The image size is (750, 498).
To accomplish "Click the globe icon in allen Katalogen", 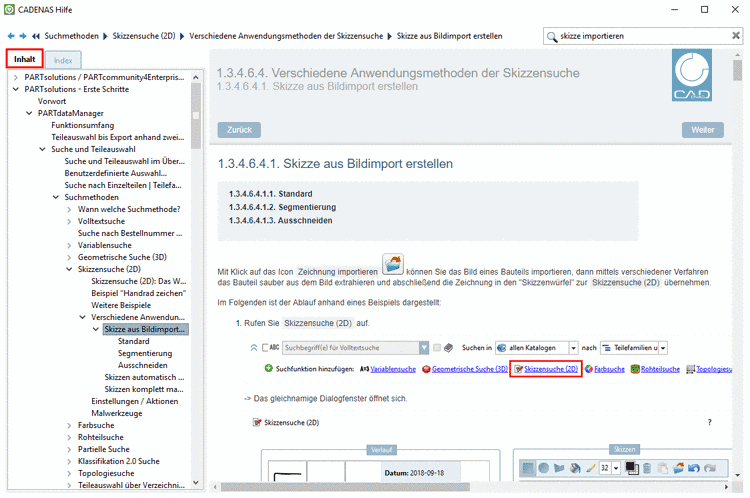I will 501,348.
